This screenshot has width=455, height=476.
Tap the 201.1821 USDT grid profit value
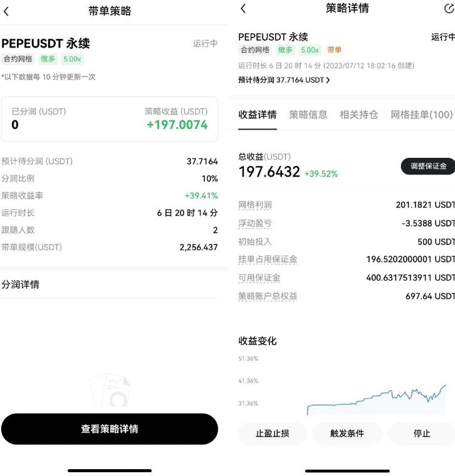[x=426, y=205]
